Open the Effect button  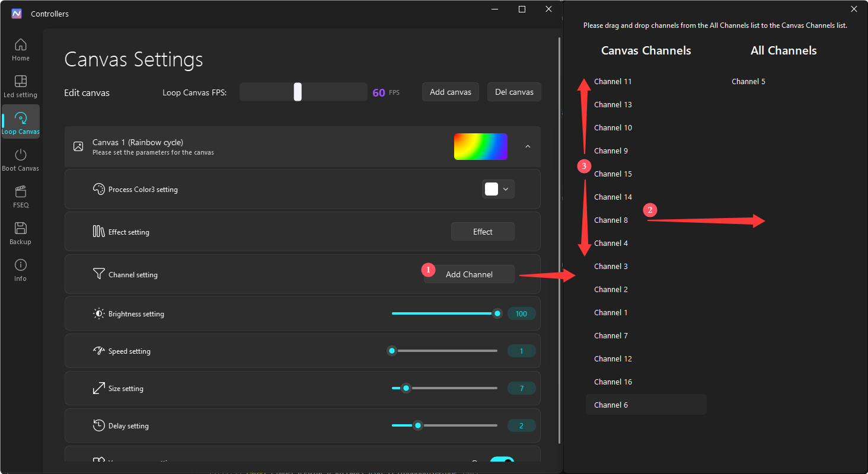tap(483, 232)
